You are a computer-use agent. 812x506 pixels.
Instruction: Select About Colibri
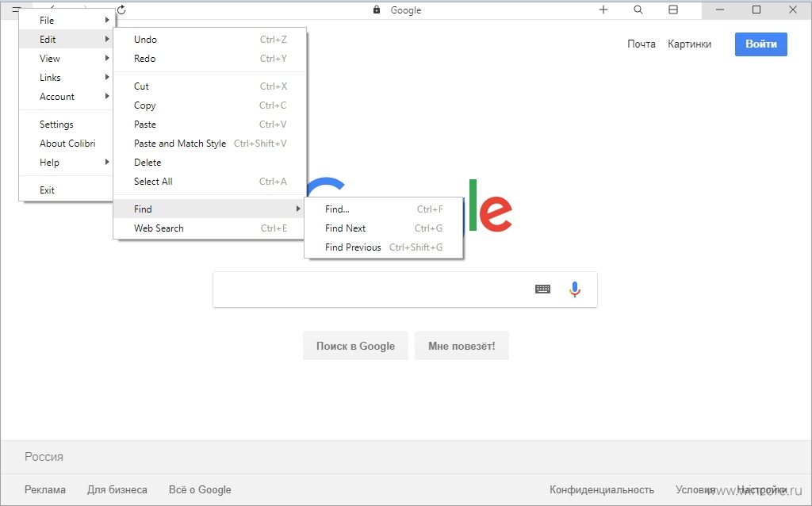point(67,144)
